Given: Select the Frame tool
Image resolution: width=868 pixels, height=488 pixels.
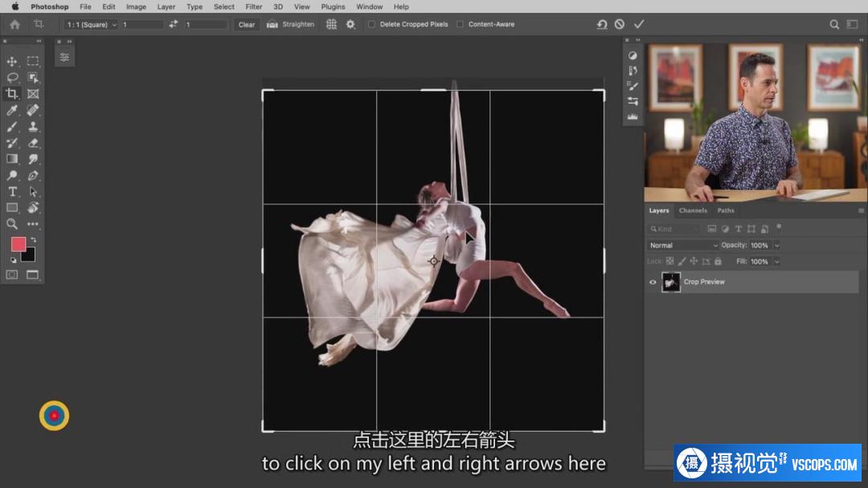Looking at the screenshot, I should click(x=33, y=93).
